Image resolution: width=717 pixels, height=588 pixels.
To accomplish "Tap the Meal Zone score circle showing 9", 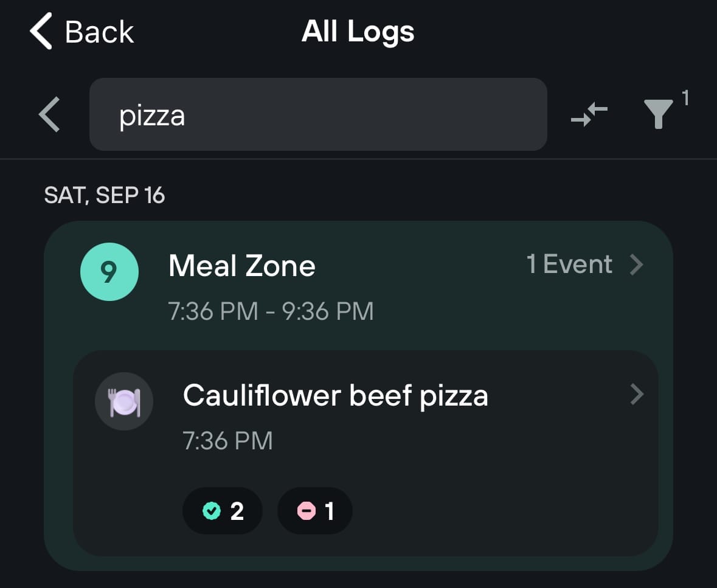I will tap(109, 272).
